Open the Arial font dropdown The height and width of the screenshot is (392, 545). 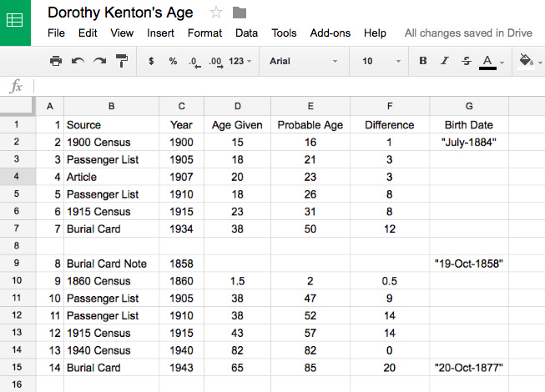point(303,61)
